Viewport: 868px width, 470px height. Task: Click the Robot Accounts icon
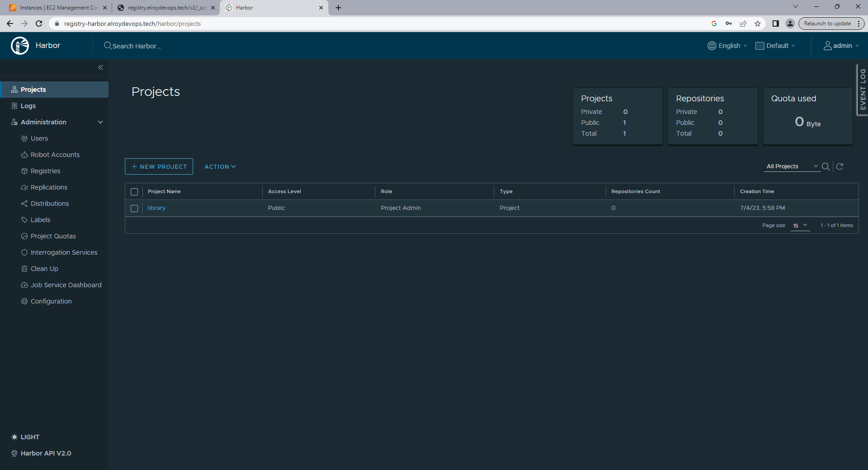[24, 155]
